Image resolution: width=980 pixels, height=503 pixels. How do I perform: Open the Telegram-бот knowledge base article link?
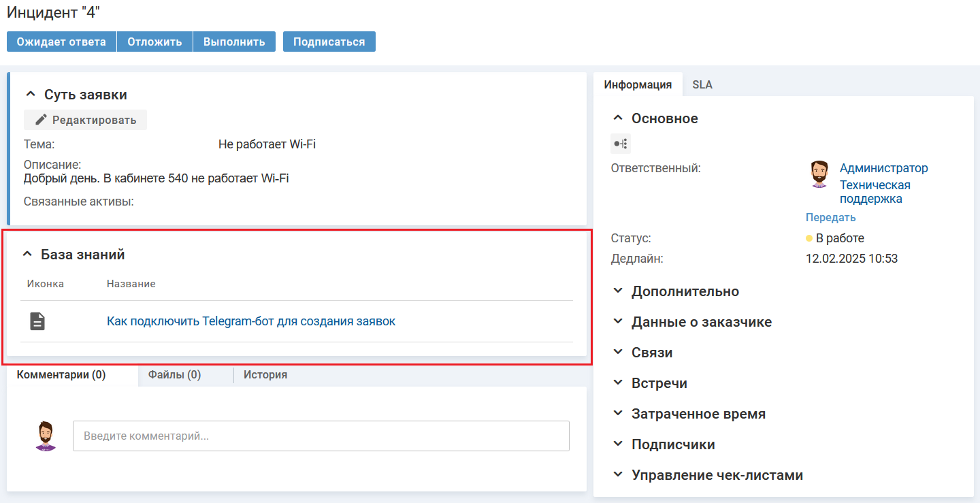(x=251, y=321)
